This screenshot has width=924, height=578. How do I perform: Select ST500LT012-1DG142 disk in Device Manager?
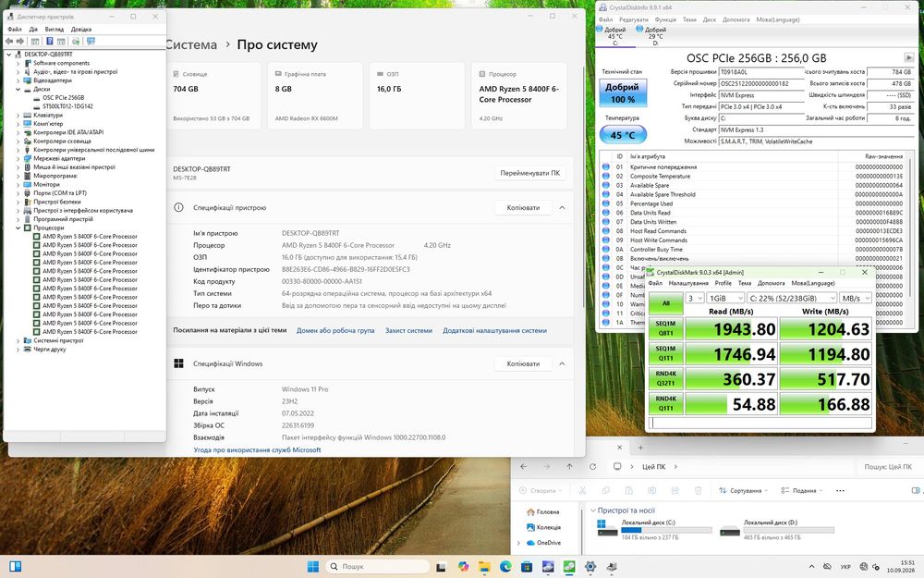[x=67, y=106]
